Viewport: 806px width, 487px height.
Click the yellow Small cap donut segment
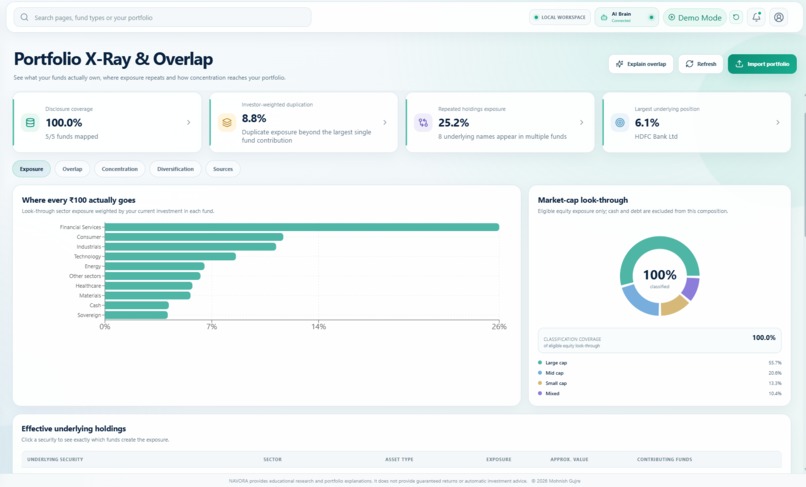point(674,306)
